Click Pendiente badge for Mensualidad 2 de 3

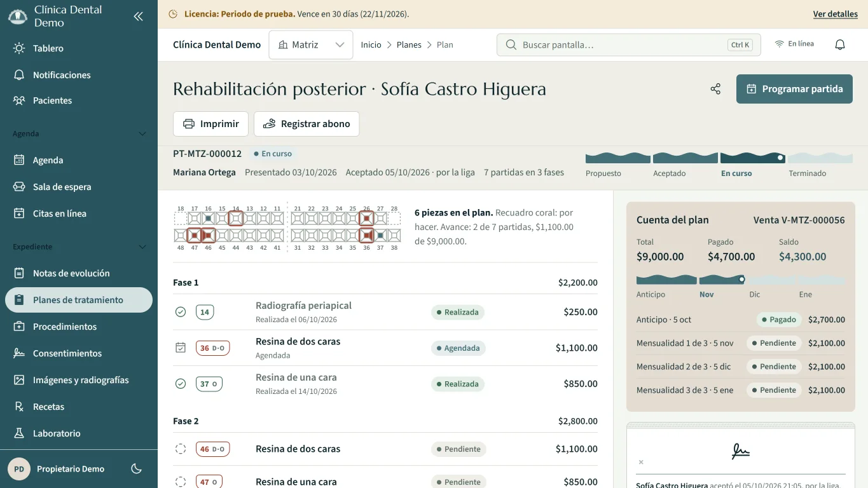tap(774, 367)
